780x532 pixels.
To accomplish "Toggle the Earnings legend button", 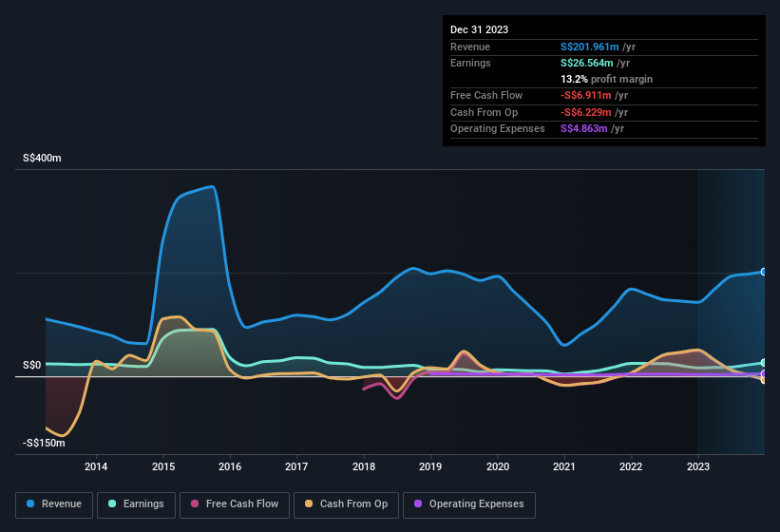I will click(x=136, y=504).
